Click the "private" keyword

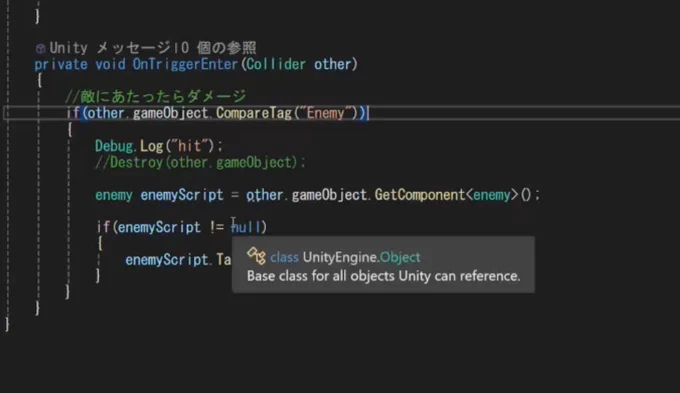61,65
